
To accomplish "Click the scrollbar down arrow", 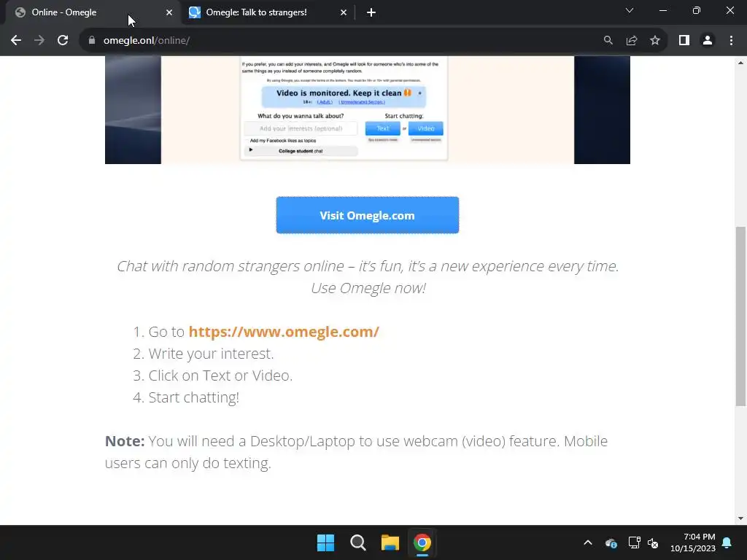I will point(740,518).
